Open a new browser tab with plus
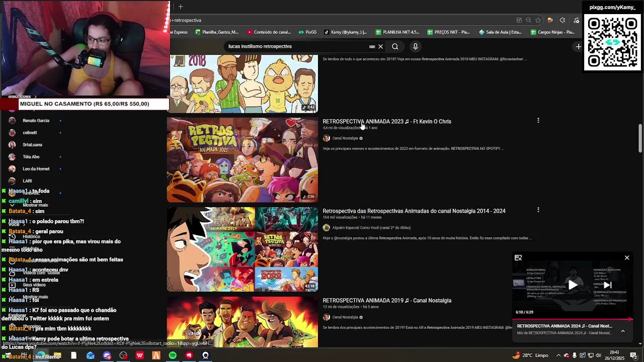Screen dimensions: 644x362 click(x=181, y=7)
